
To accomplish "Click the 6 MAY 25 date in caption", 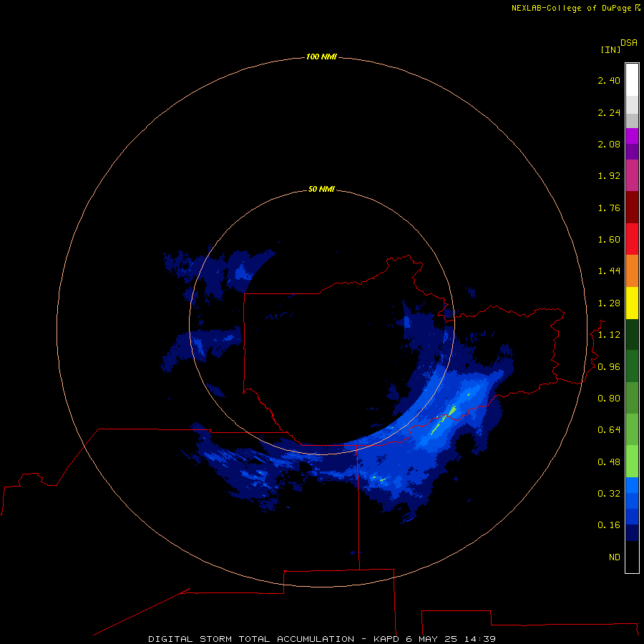I will 431,639.
